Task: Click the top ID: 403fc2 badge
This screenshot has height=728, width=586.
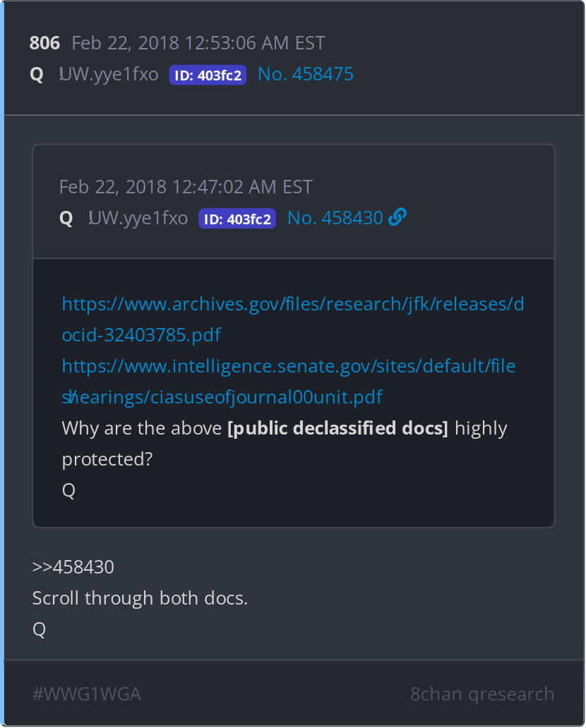Action: pyautogui.click(x=208, y=75)
